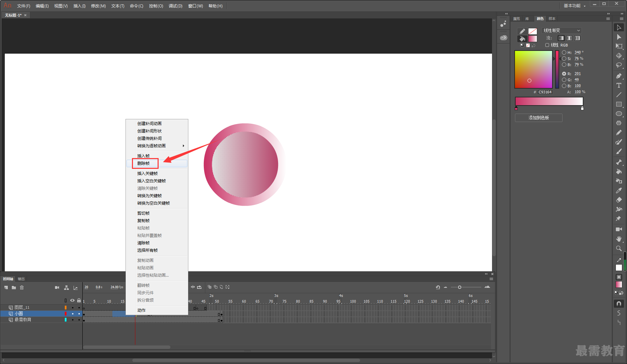
Task: Select the S saturation radio button
Action: [x=564, y=59]
